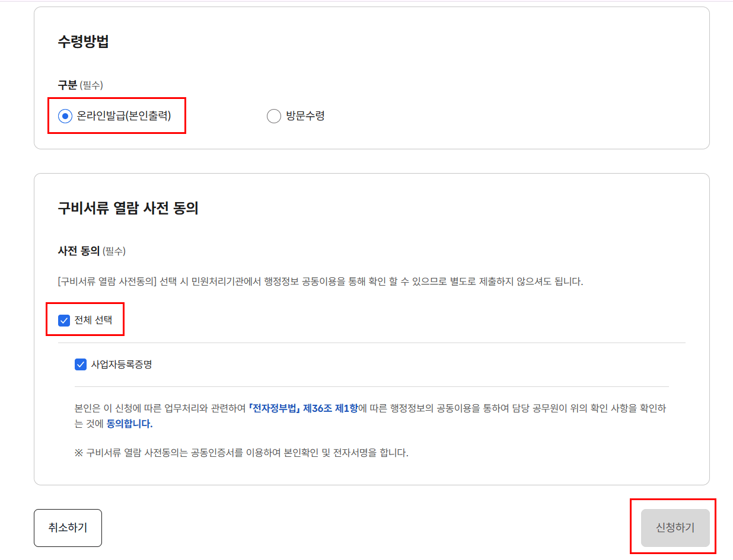This screenshot has height=560, width=733.
Task: Uncheck the 사업자등록증명 document option
Action: (80, 364)
